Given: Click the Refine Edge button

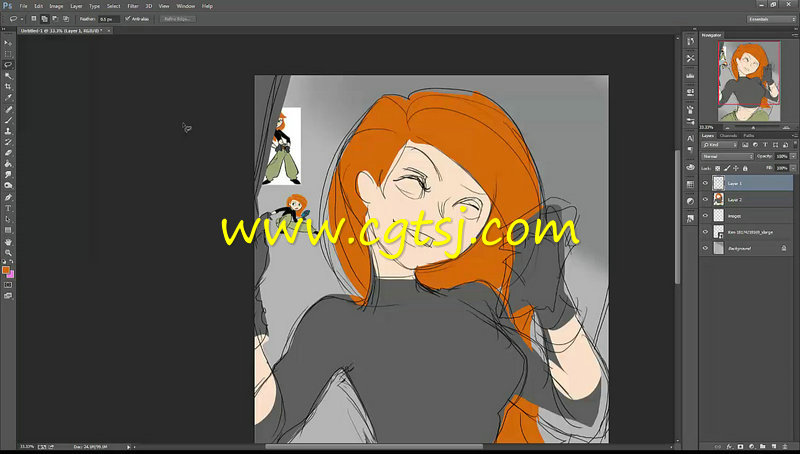Looking at the screenshot, I should [x=177, y=19].
